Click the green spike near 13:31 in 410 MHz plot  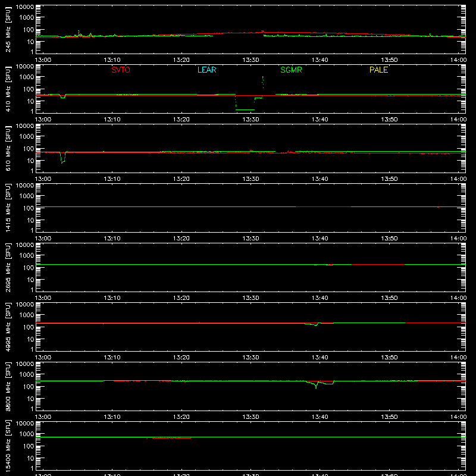[x=263, y=82]
